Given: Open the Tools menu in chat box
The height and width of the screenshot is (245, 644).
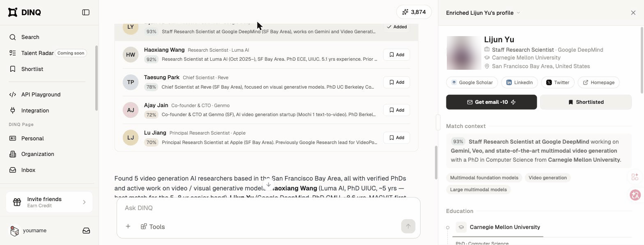Looking at the screenshot, I should point(153,227).
